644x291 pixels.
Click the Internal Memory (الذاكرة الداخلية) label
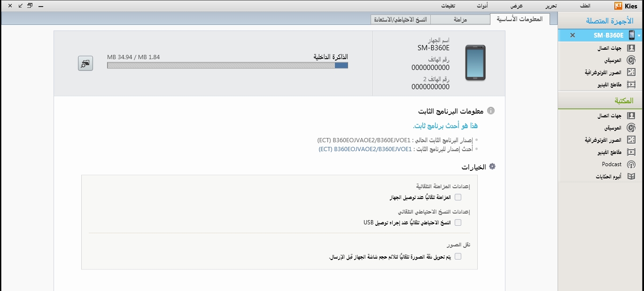[331, 57]
